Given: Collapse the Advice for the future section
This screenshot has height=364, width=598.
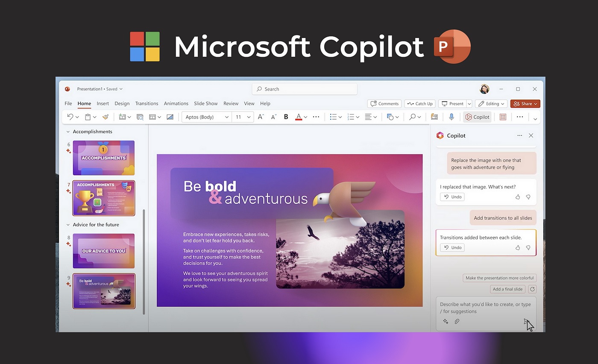Looking at the screenshot, I should [x=68, y=225].
